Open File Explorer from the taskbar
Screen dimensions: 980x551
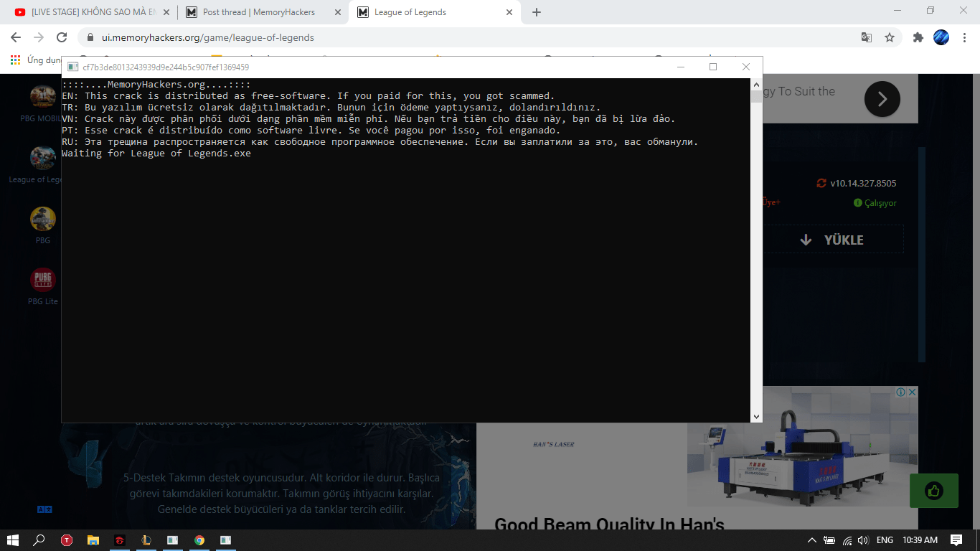pos(93,540)
